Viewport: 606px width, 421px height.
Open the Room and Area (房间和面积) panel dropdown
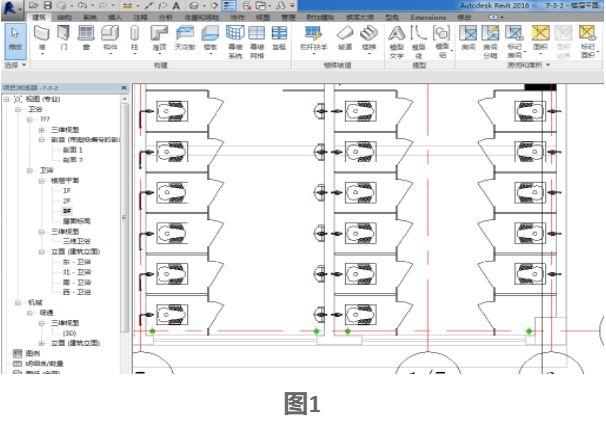tap(529, 65)
